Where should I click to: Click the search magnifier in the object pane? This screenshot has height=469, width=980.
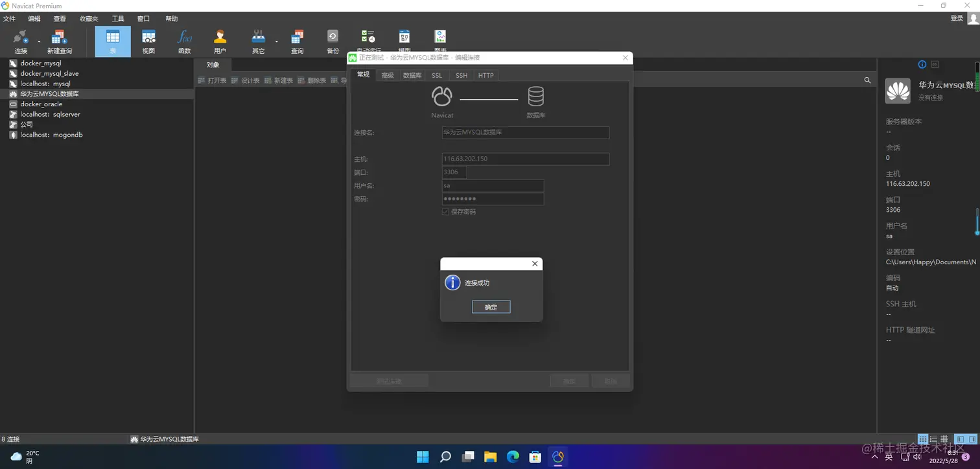(867, 80)
